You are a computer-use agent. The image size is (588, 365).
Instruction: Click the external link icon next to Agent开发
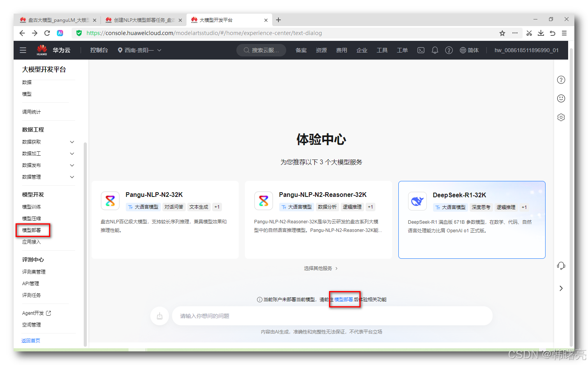[49, 313]
